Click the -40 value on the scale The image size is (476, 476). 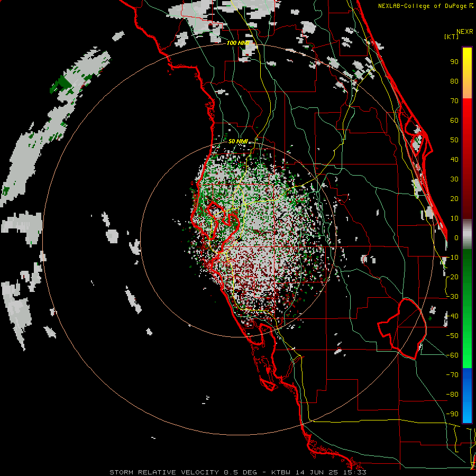452,316
